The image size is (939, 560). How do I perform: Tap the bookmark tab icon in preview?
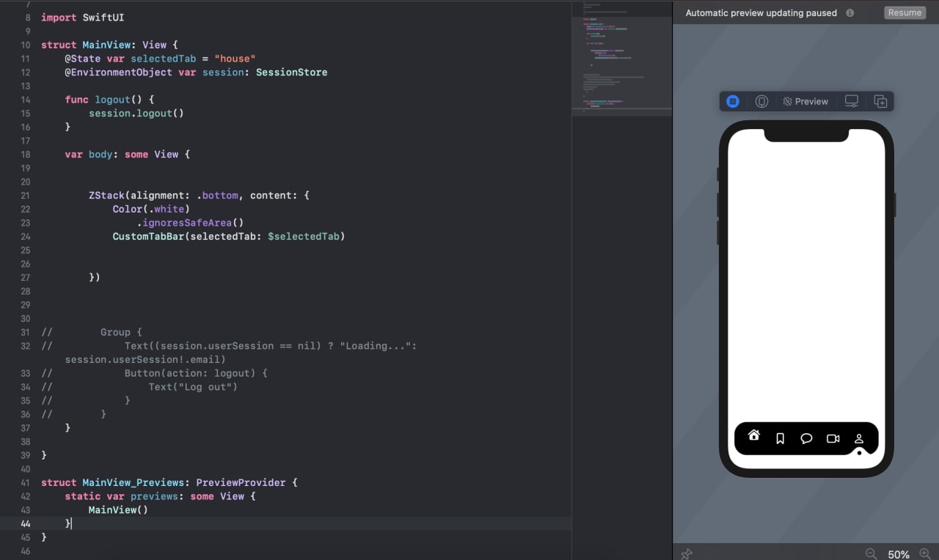(x=780, y=439)
